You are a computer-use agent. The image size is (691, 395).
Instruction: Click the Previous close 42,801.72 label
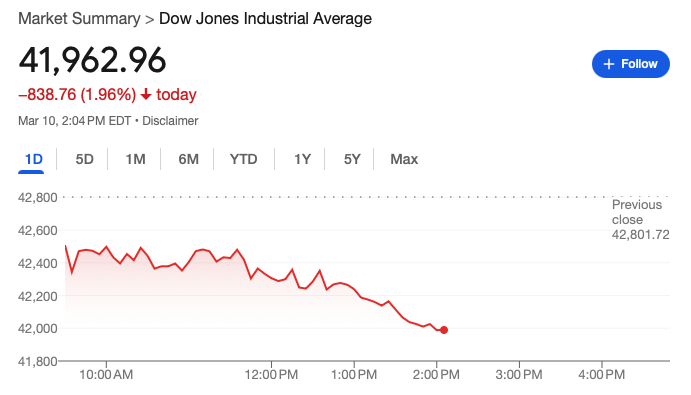tap(640, 220)
